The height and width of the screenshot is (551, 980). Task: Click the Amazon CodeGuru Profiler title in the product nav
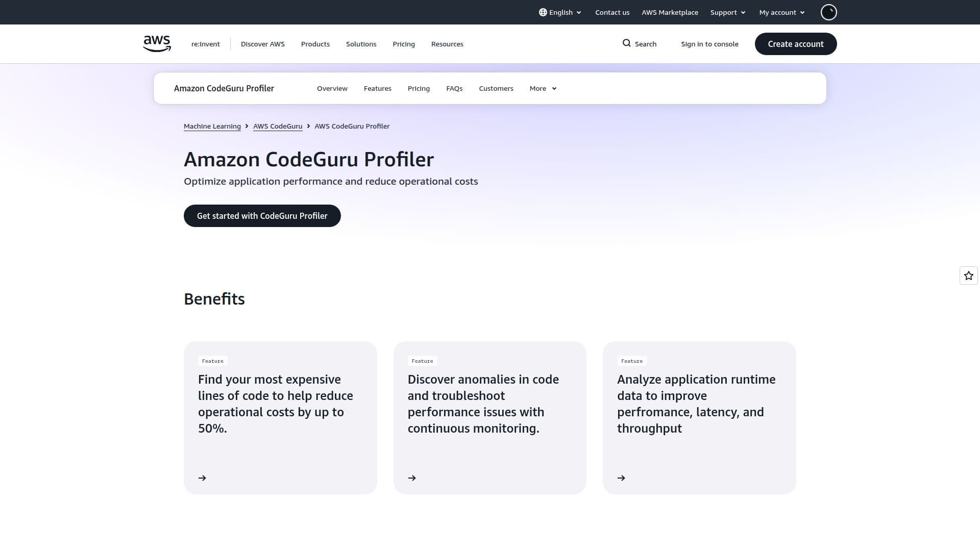point(224,88)
